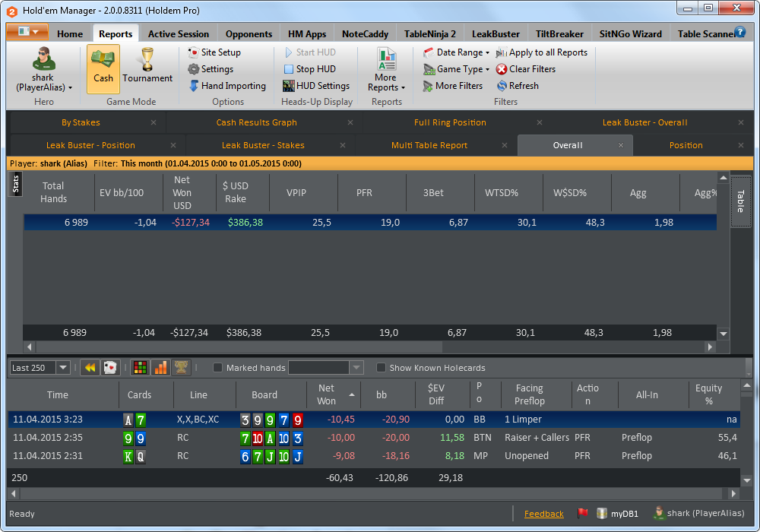This screenshot has height=532, width=760.
Task: Open Game Type filter dropdown
Action: coord(456,69)
